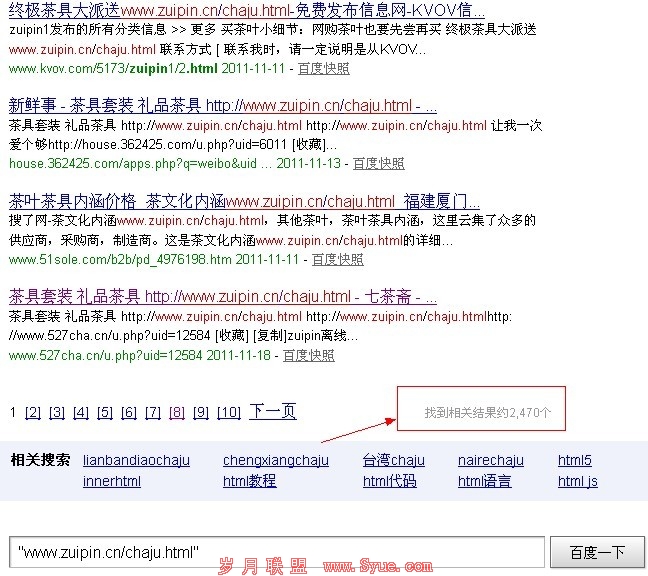Search related term html教程

pos(250,481)
